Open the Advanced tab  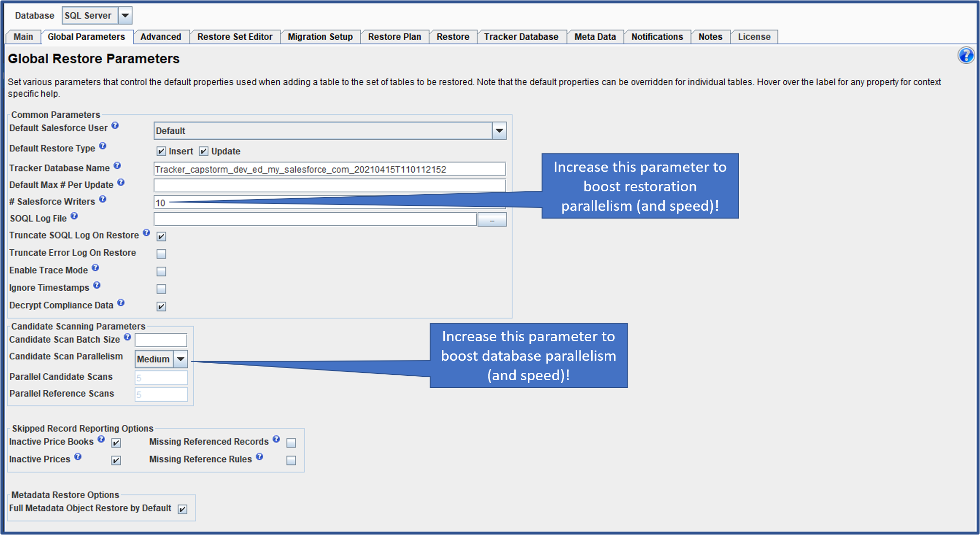point(161,37)
